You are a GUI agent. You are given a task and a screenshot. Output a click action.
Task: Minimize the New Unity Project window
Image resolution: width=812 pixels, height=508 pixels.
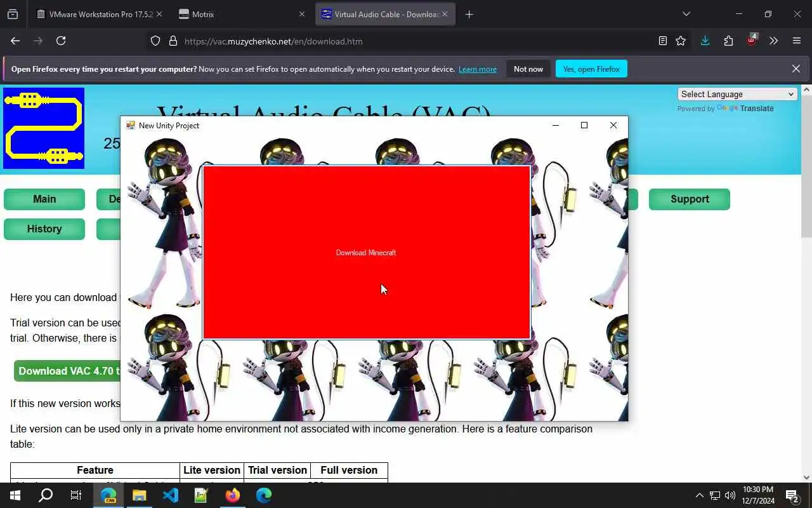coord(556,125)
